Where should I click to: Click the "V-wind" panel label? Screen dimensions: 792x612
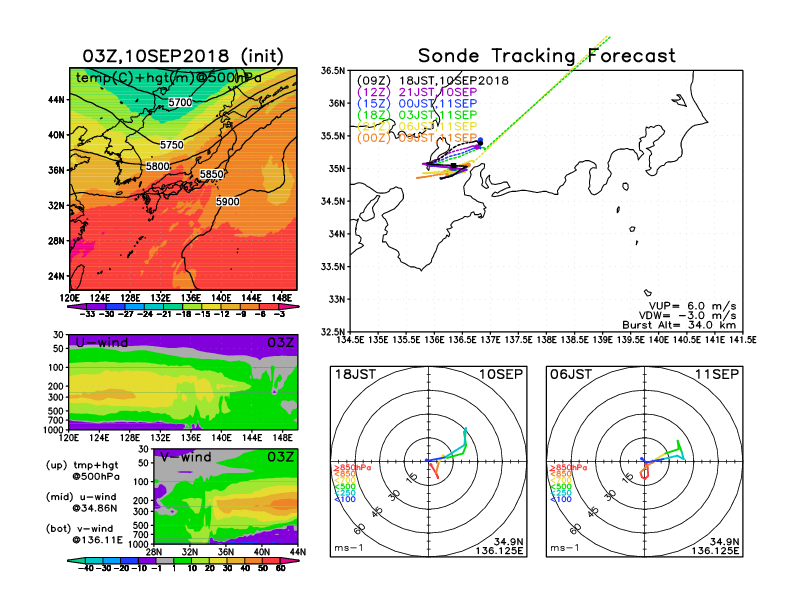tap(186, 457)
